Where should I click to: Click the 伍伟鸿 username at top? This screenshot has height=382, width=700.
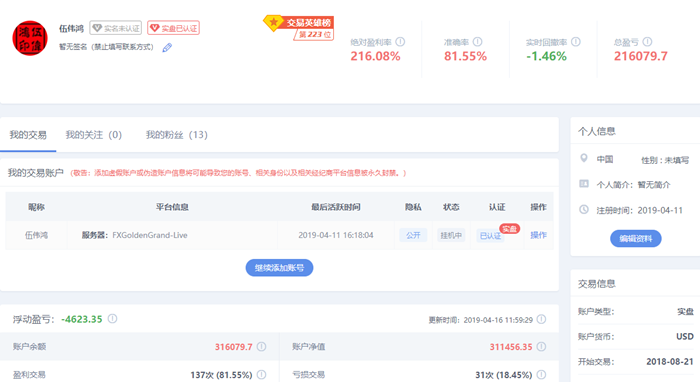[x=71, y=28]
